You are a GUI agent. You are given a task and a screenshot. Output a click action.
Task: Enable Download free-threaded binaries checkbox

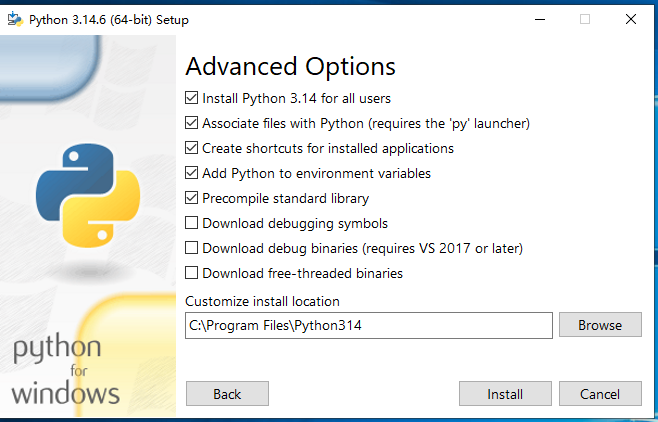[191, 273]
